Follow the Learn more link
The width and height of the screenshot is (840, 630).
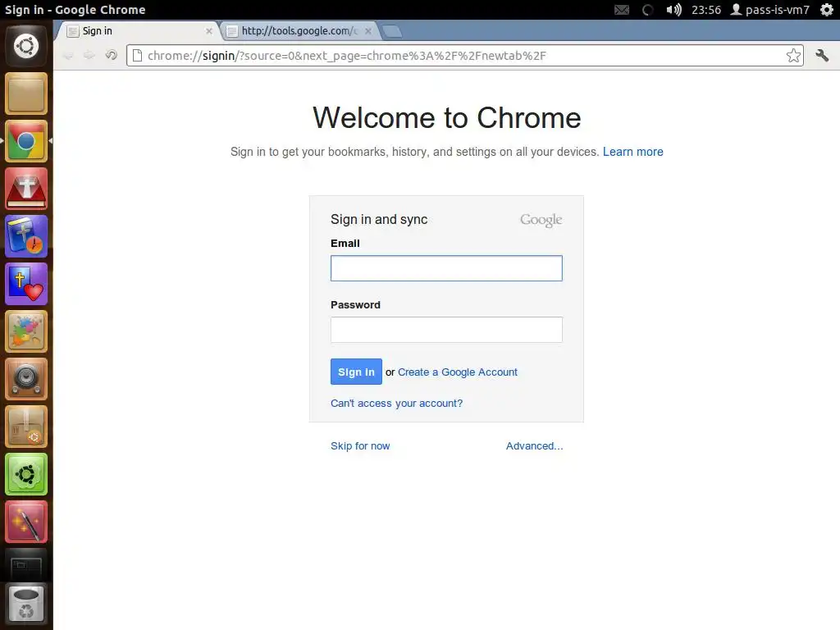632,152
